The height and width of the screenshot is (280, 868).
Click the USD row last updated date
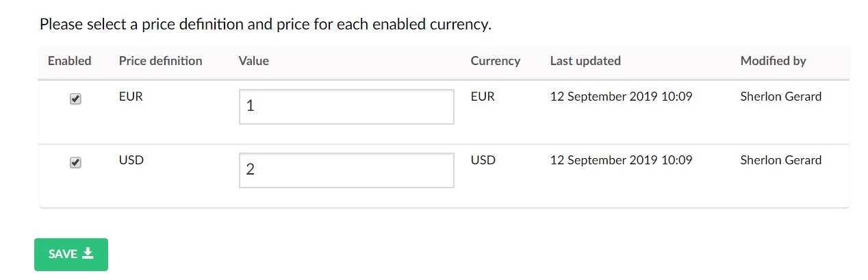pos(621,160)
